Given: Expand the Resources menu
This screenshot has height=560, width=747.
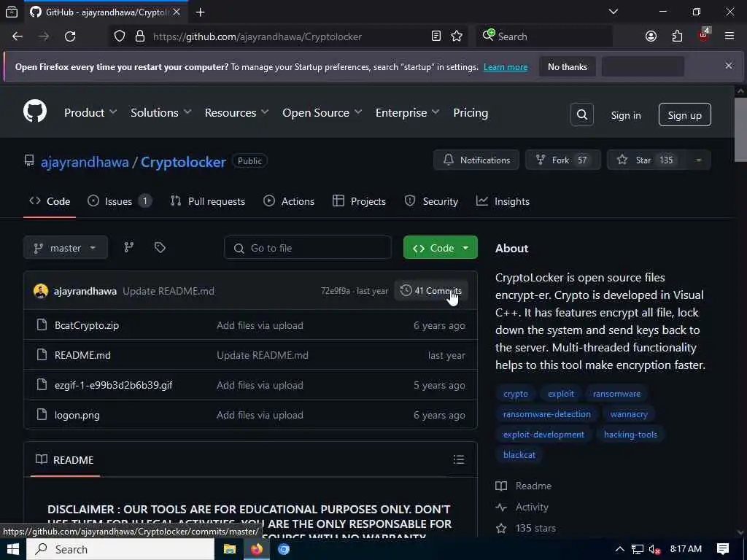Looking at the screenshot, I should (x=237, y=113).
